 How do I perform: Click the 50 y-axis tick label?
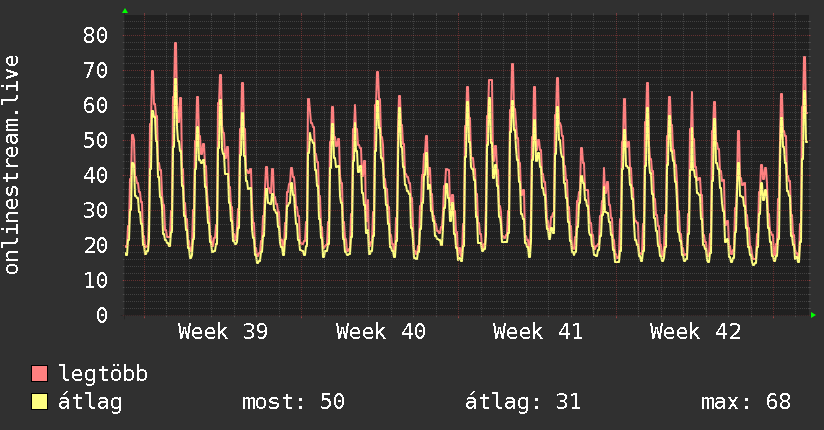(x=95, y=140)
